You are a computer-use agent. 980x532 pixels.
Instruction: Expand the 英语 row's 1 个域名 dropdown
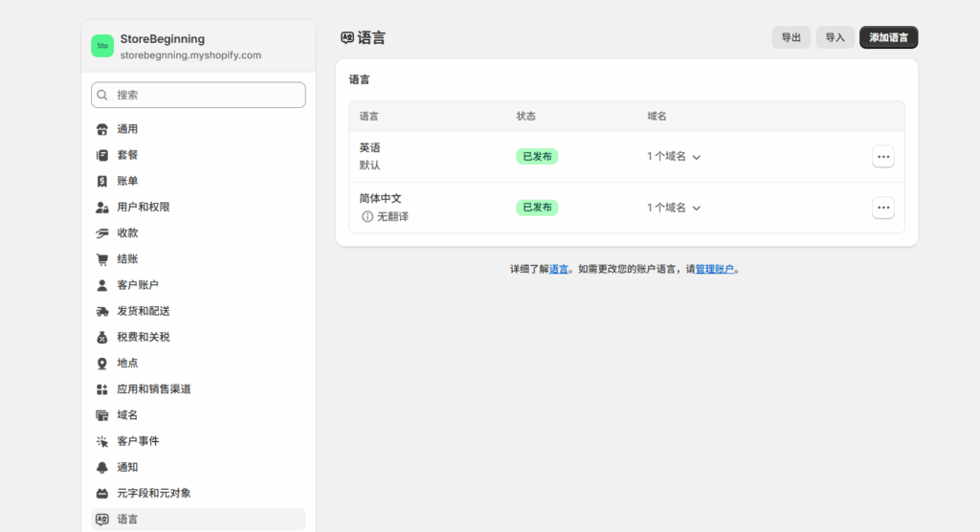(674, 157)
